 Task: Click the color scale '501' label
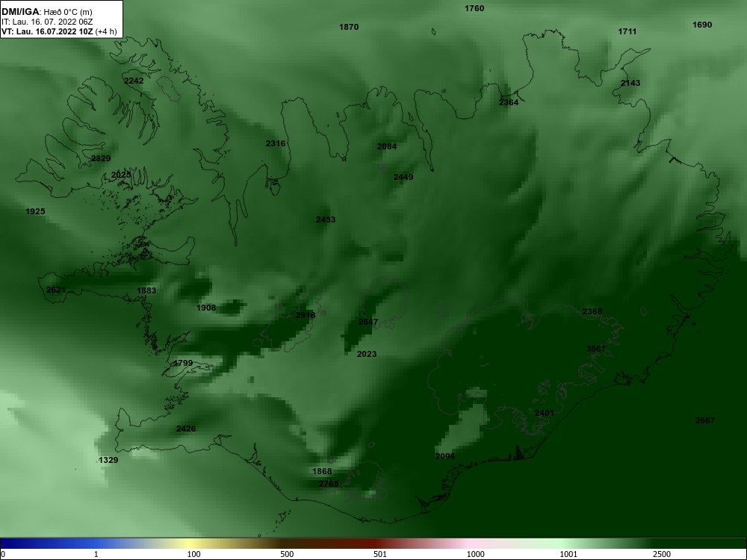click(x=380, y=554)
